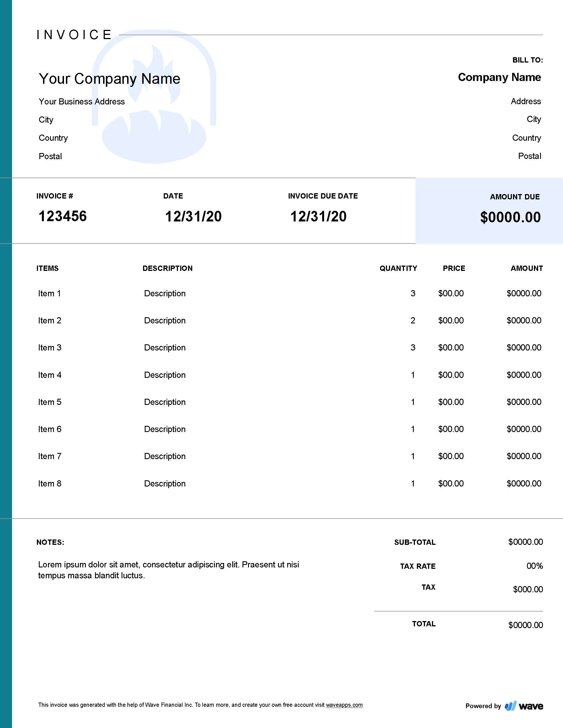Click the 'BILL TO:' label
This screenshot has height=728, width=563.
(528, 60)
